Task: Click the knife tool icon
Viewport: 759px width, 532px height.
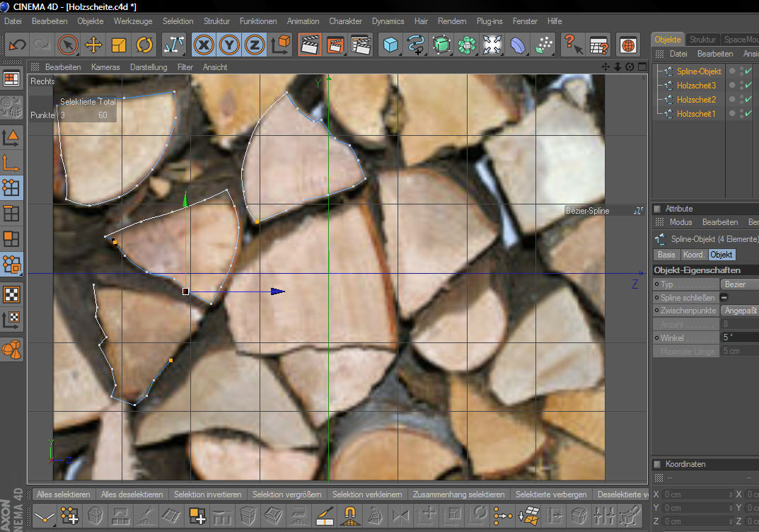Action: (324, 516)
